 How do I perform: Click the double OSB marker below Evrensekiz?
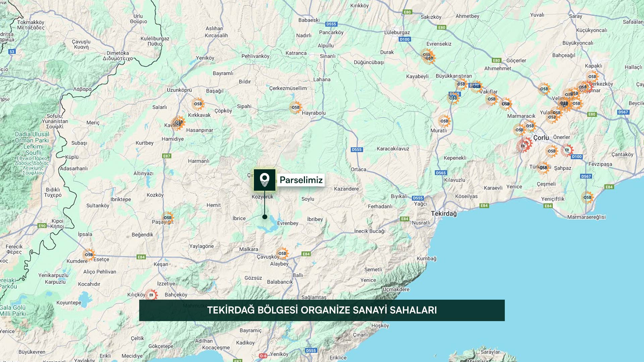point(428,56)
